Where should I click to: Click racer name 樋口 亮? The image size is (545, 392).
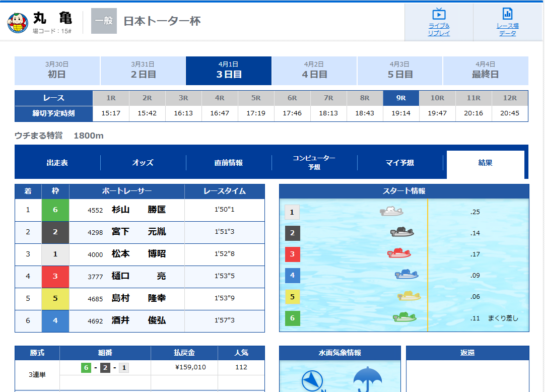pyautogui.click(x=139, y=276)
